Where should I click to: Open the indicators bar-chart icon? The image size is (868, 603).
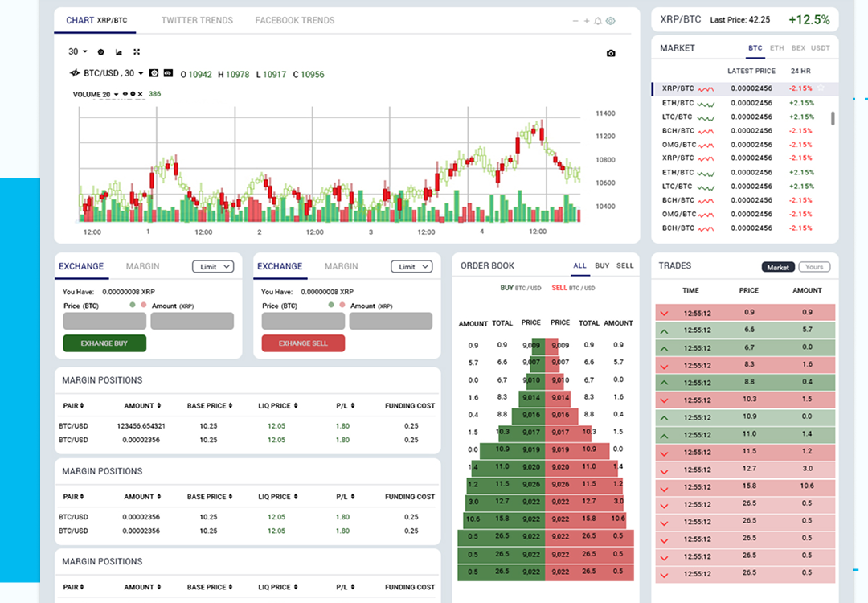118,52
